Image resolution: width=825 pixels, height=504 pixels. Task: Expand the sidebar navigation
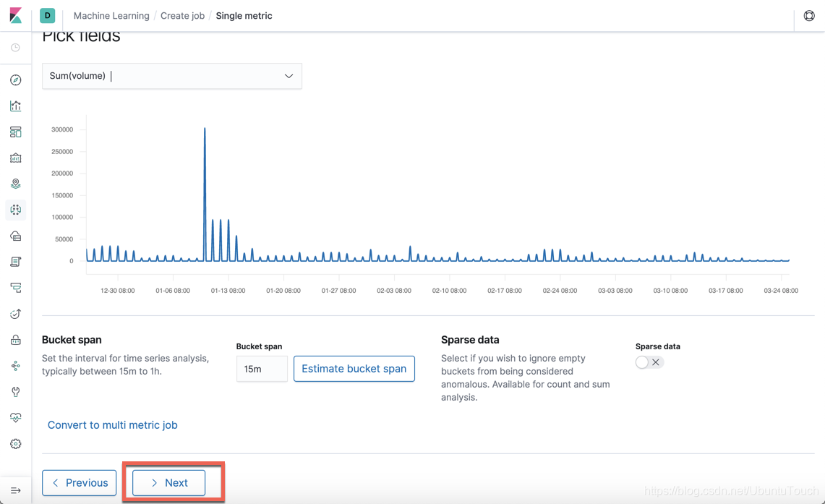coord(16,490)
